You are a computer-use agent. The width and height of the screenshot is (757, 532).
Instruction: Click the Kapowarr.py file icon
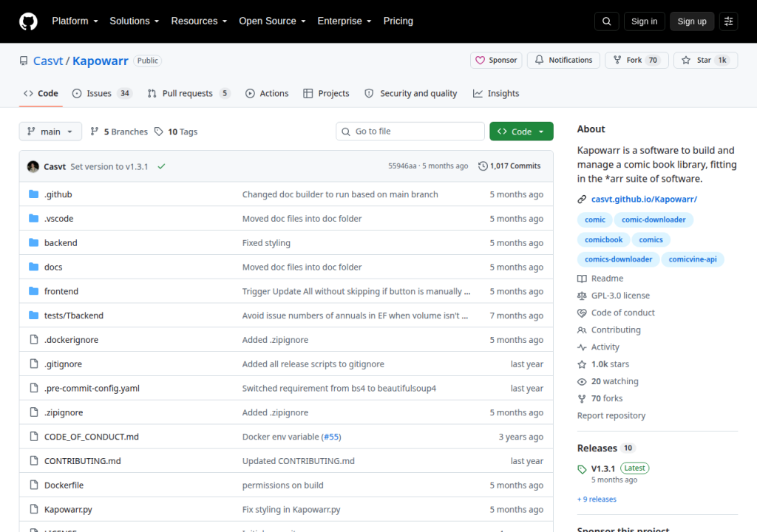pos(33,509)
